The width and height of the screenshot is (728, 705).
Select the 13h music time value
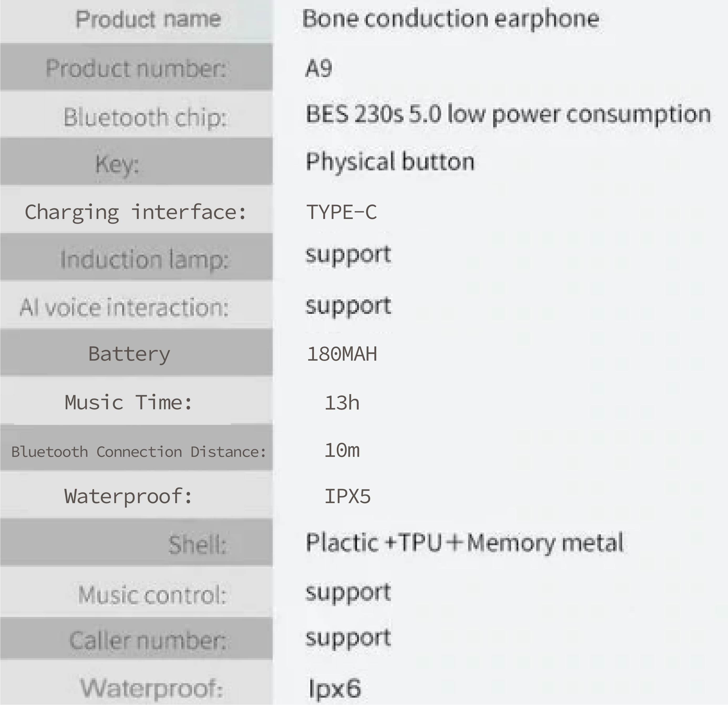[342, 403]
